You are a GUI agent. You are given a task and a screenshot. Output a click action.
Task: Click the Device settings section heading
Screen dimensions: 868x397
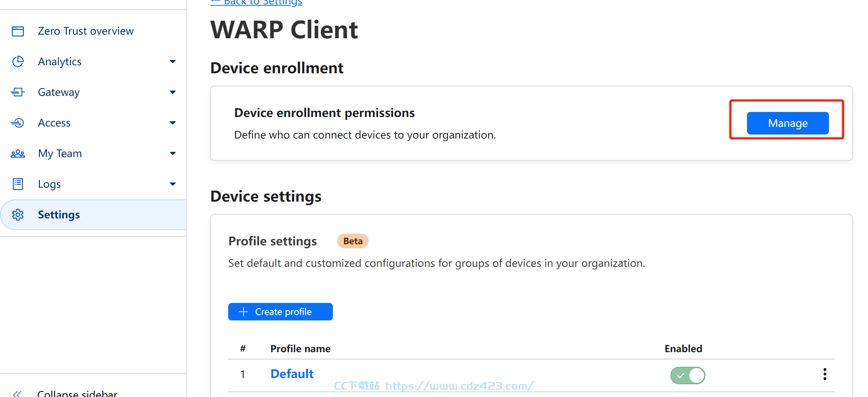[266, 196]
